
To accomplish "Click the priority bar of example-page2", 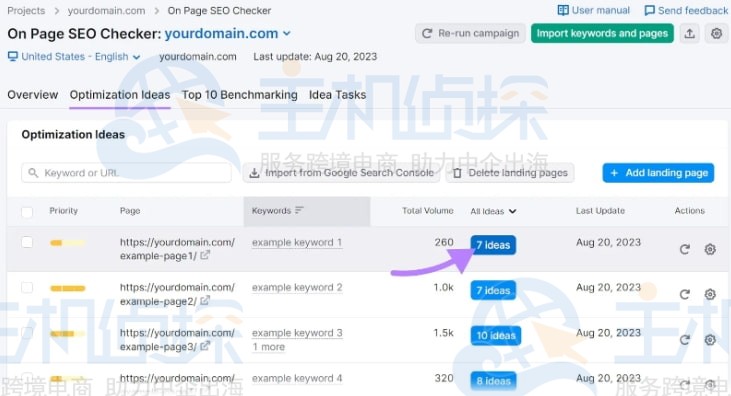I will [x=68, y=288].
